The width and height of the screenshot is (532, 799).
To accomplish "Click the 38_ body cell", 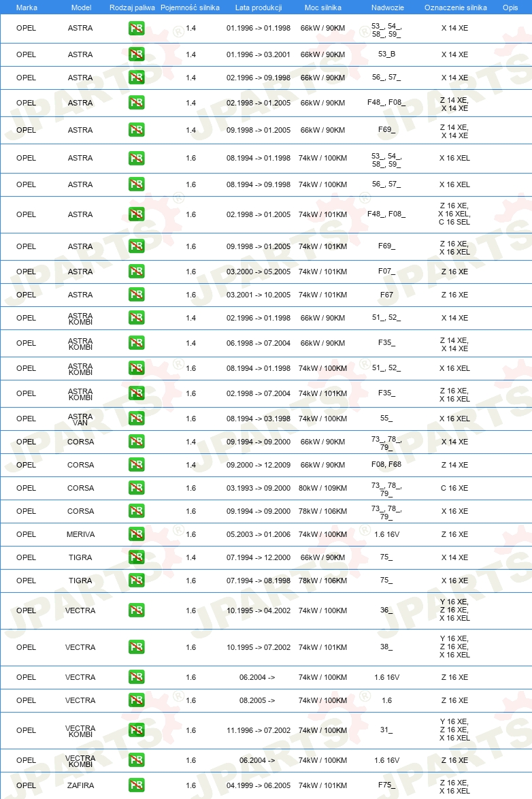I will 386,647.
